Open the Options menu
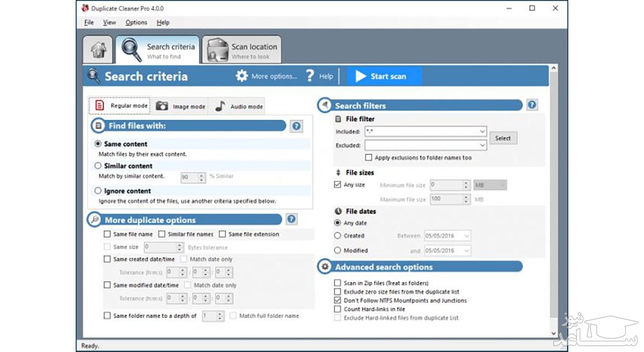644x352 pixels. click(x=136, y=23)
